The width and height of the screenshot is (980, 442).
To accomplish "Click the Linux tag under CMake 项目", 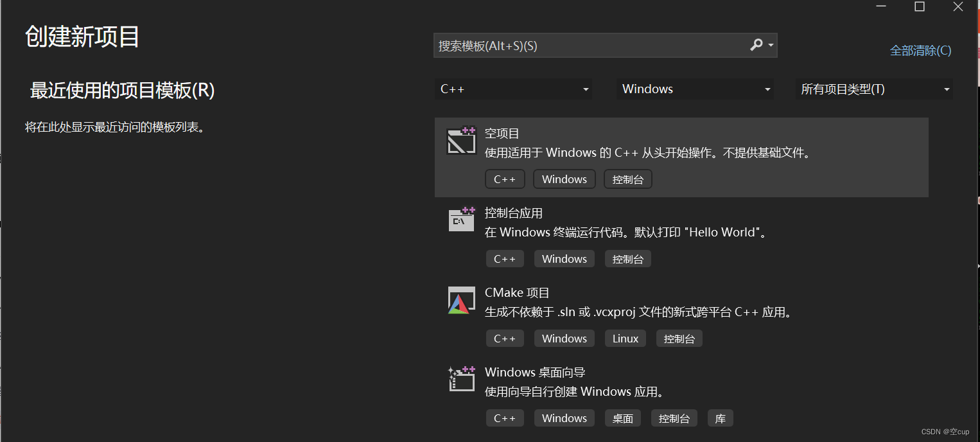I will [626, 339].
